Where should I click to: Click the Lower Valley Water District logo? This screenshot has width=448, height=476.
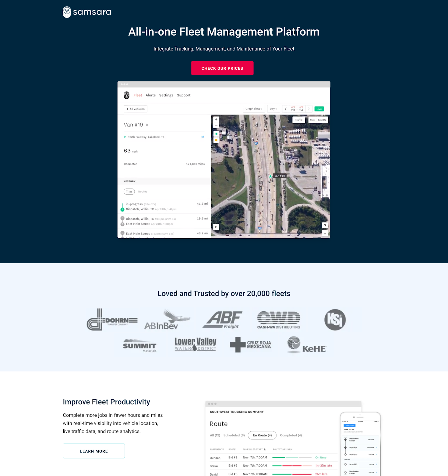(195, 345)
